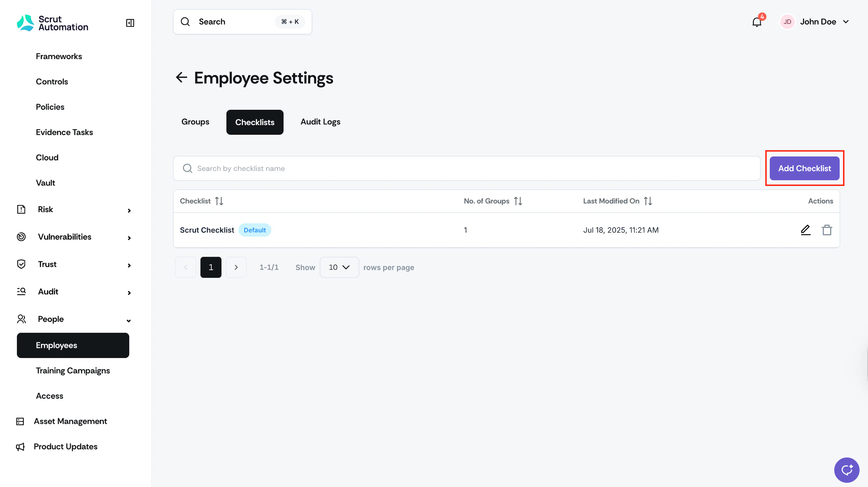Click the JD user avatar
This screenshot has height=487, width=868.
point(787,22)
